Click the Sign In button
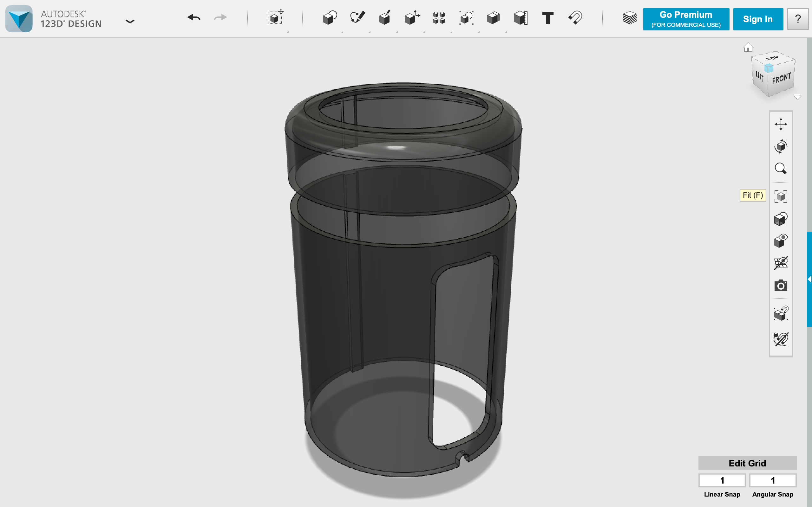The height and width of the screenshot is (507, 812). [x=758, y=19]
